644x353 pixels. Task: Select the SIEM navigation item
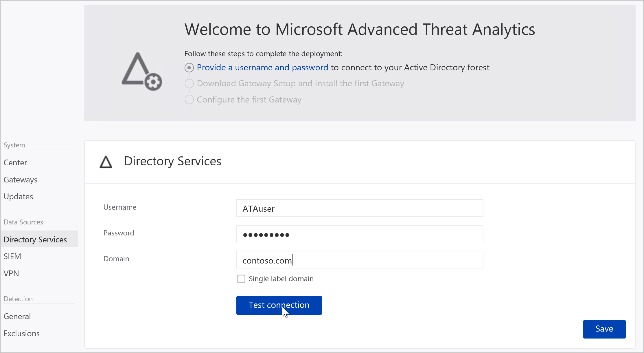click(x=12, y=256)
